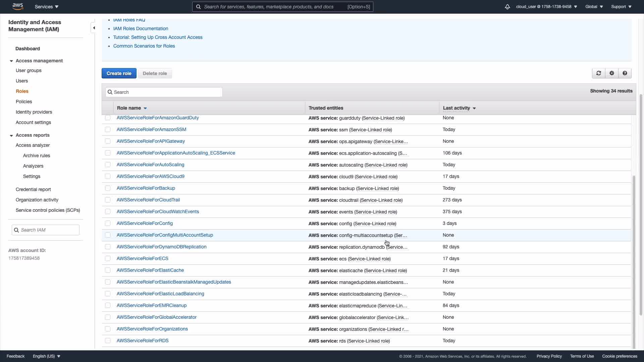Open the notifications bell
The height and width of the screenshot is (362, 644).
507,7
